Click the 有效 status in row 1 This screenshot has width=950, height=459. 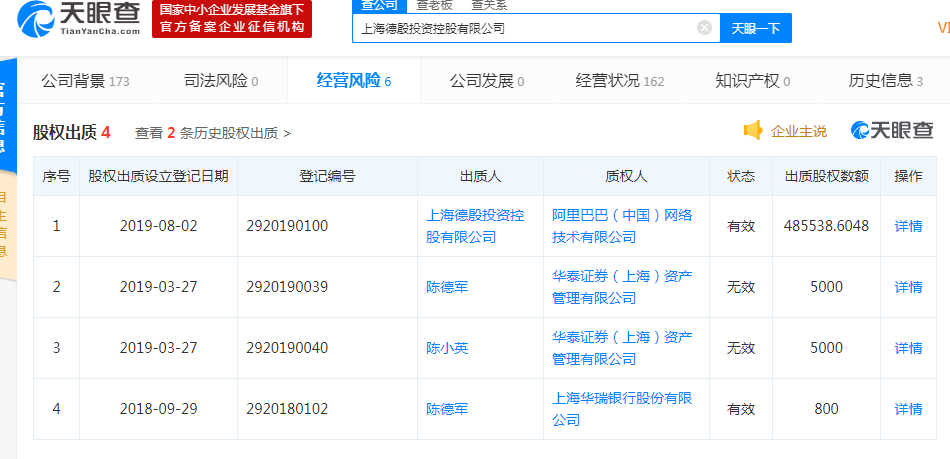tap(741, 226)
